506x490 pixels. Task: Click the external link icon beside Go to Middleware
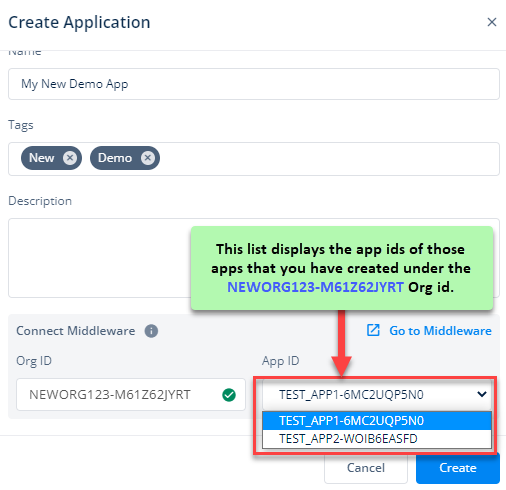(x=373, y=330)
